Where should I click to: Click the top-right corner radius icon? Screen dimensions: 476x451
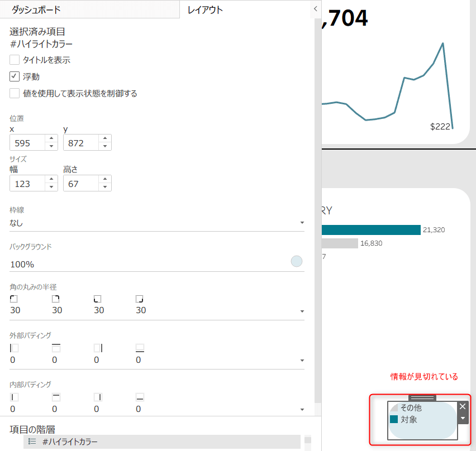(x=55, y=299)
